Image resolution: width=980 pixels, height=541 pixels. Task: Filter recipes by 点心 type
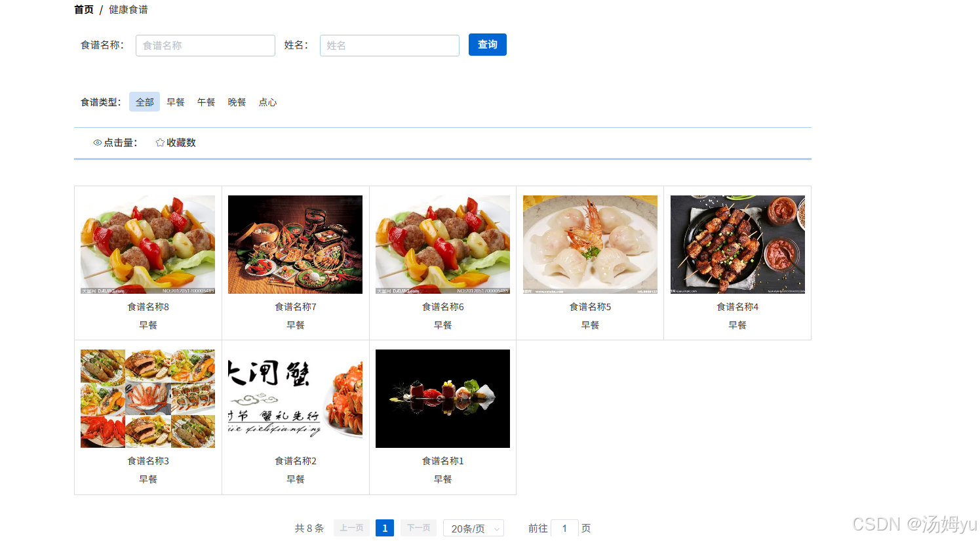click(x=267, y=102)
